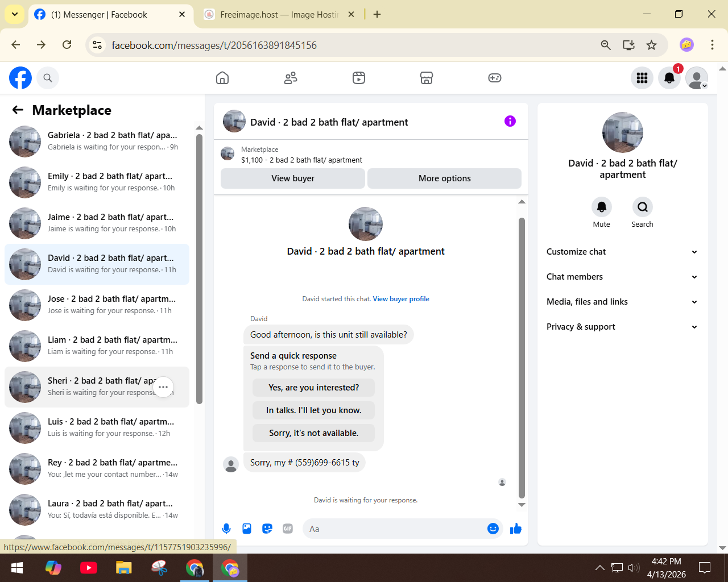728x582 pixels.
Task: Mute the conversation with bell icon
Action: 602,207
